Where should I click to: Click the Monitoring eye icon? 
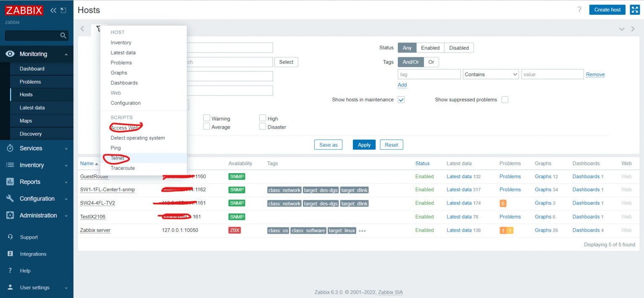[x=10, y=54]
